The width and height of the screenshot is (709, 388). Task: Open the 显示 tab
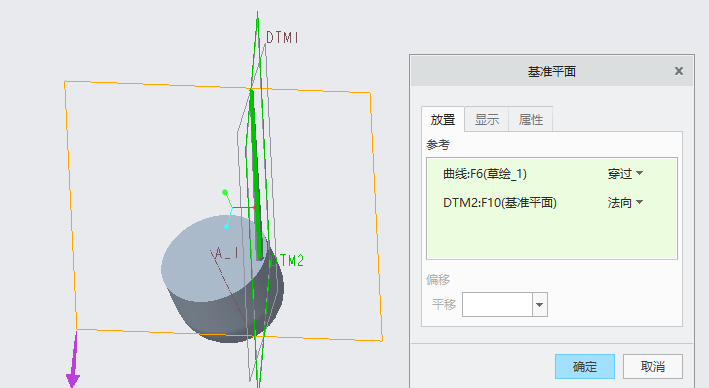point(487,119)
